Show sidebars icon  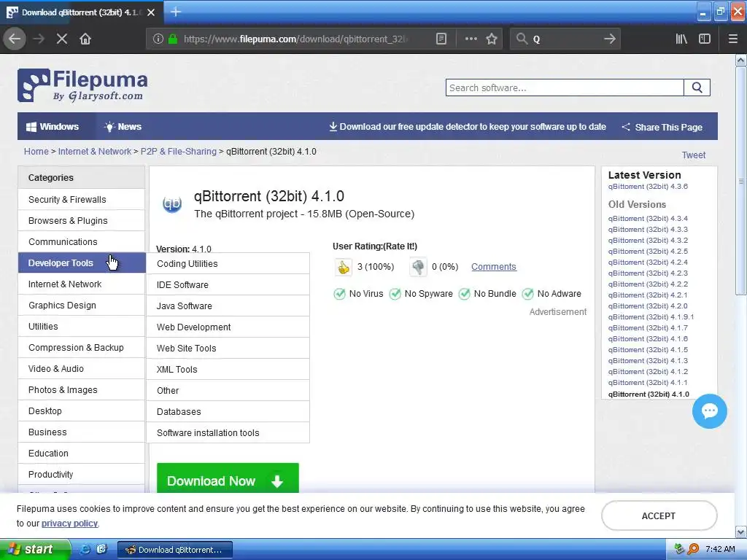pyautogui.click(x=705, y=39)
